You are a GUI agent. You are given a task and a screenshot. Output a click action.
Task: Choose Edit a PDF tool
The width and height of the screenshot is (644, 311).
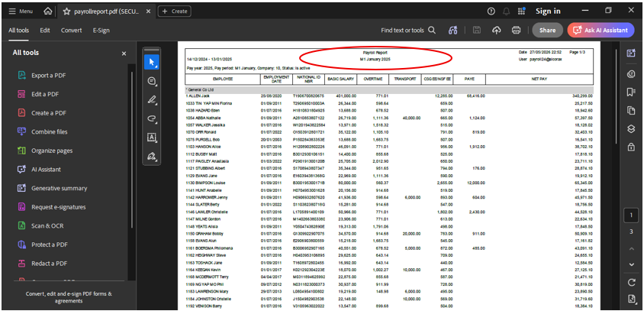(45, 94)
